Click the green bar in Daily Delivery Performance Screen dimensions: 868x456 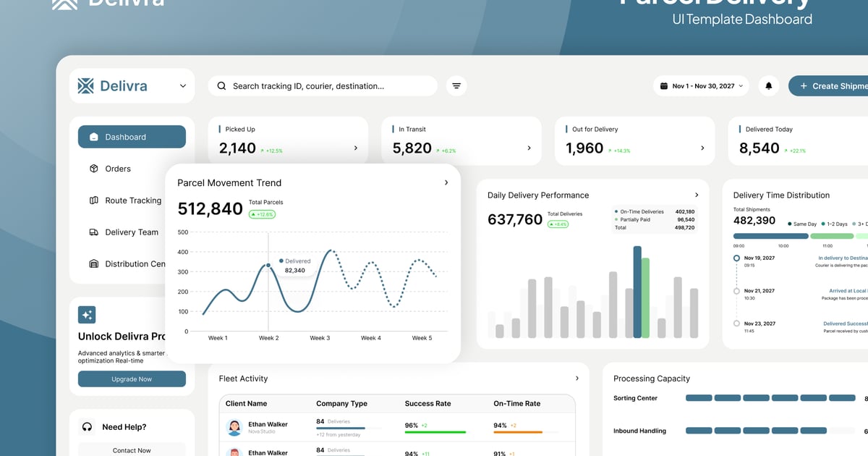[x=645, y=298]
